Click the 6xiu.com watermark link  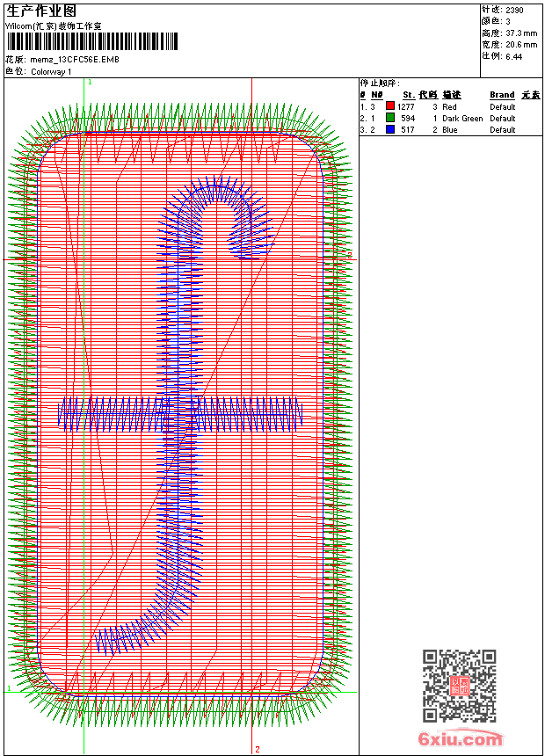(460, 738)
